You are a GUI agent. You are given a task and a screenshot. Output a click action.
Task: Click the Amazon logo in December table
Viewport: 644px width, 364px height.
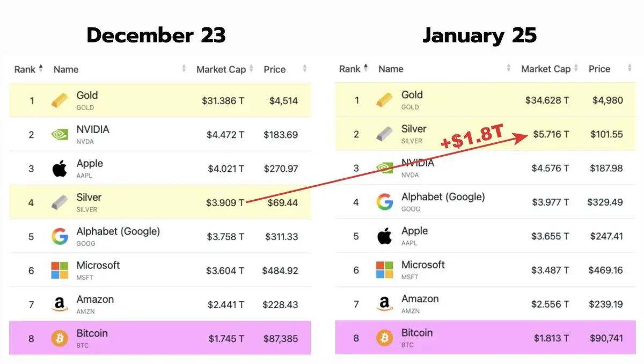tap(59, 304)
